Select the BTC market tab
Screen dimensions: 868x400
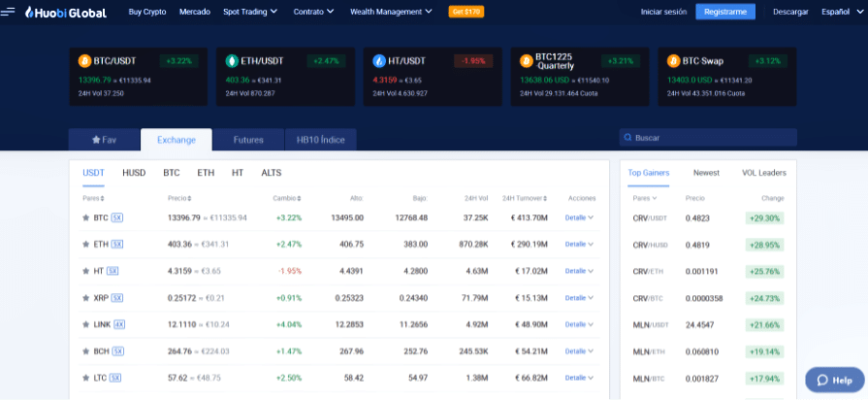pos(172,173)
